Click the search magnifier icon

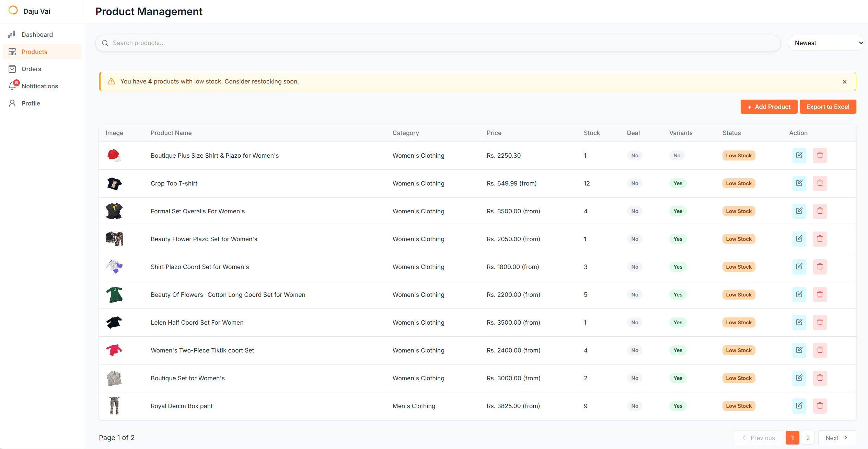coord(105,43)
